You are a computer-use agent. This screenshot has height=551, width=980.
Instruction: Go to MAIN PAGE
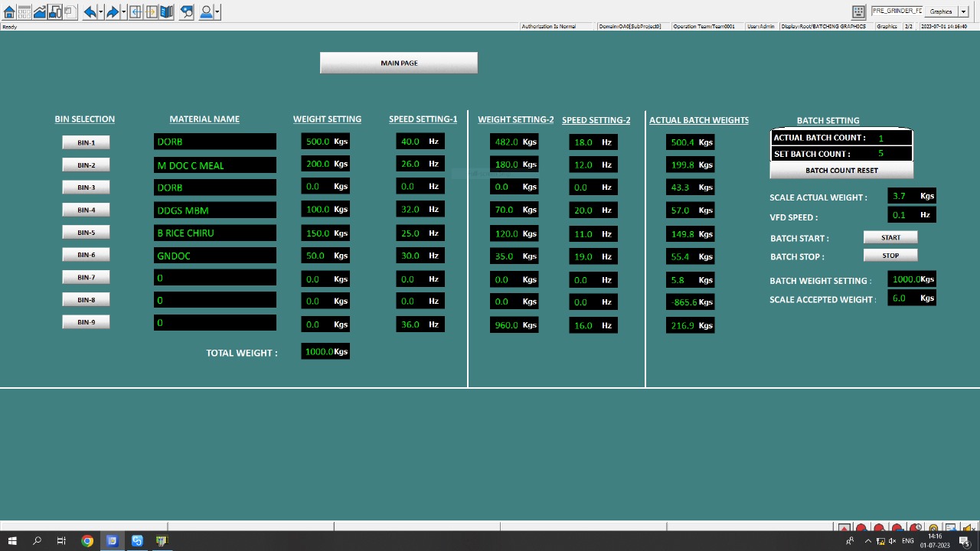pyautogui.click(x=398, y=63)
